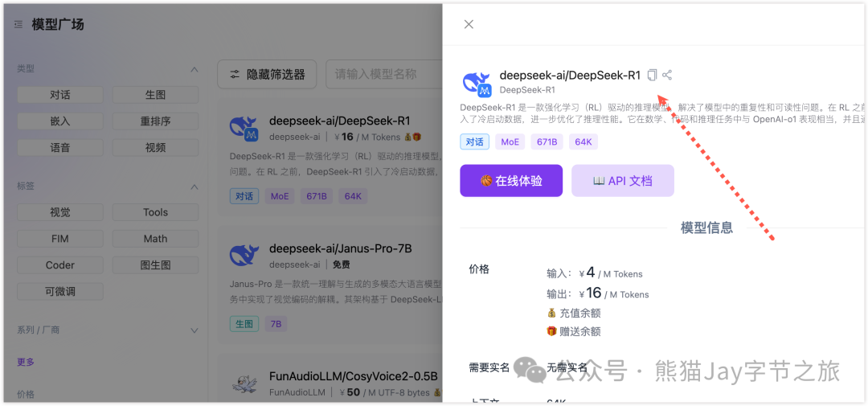The width and height of the screenshot is (868, 406).
Task: Open the deepseek-ai/Janus-Pro-7B card title
Action: tap(341, 248)
